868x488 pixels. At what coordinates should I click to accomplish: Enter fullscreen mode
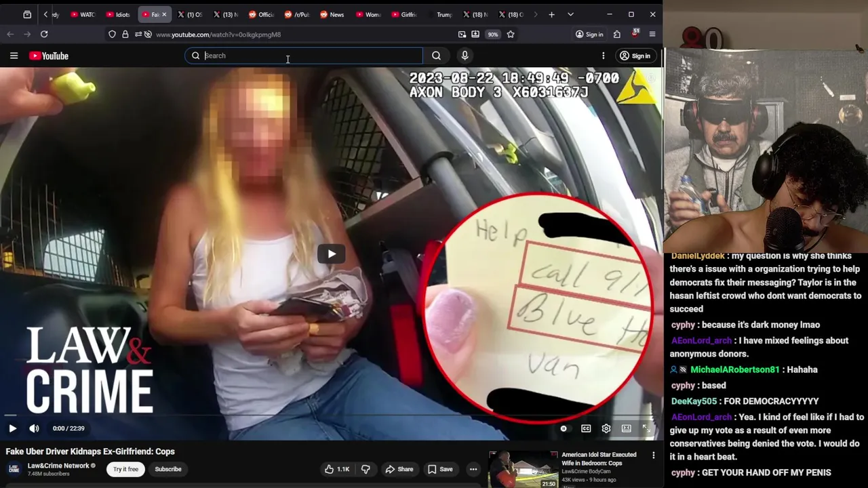646,428
